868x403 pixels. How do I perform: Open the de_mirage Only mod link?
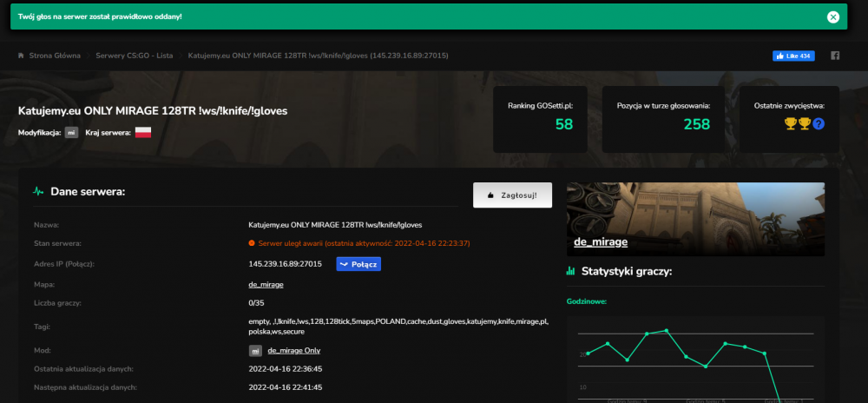pyautogui.click(x=294, y=350)
